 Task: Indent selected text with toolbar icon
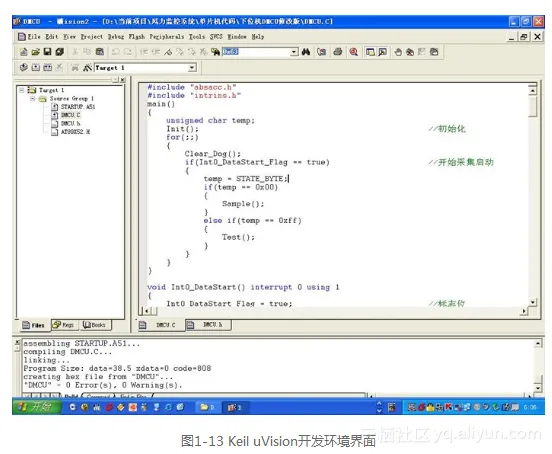144,52
